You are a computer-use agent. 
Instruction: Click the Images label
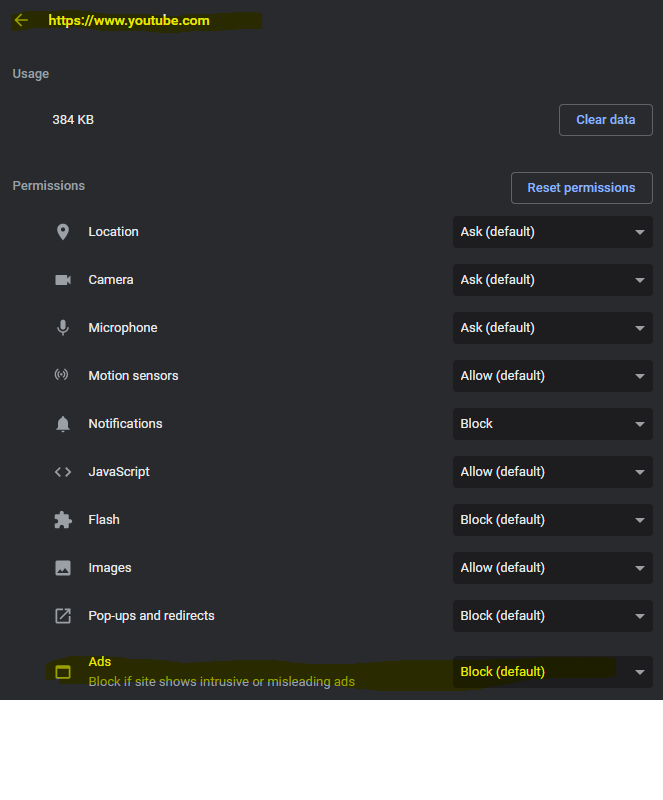point(110,567)
